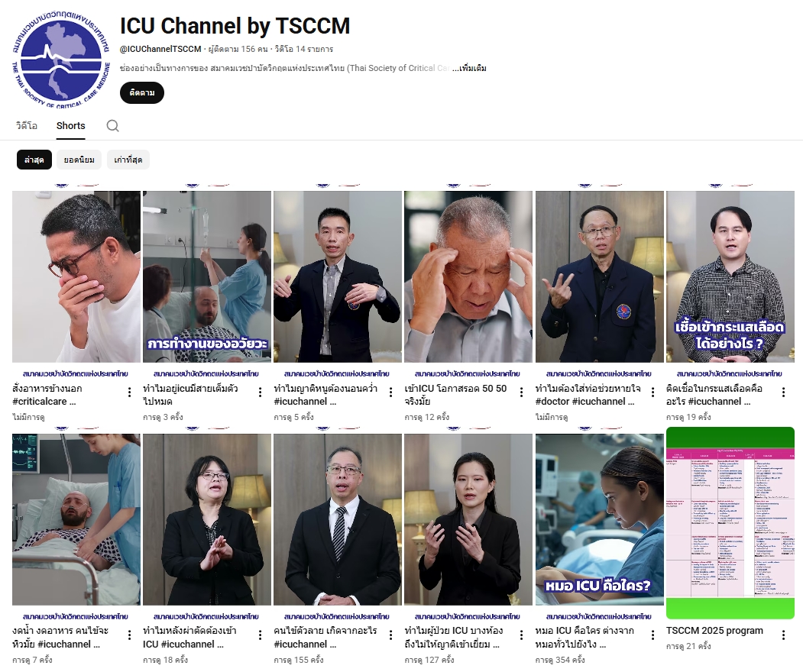Open options menu for 'ทำไมอยู่icuมีสายเต็มตัว' short
Image resolution: width=803 pixels, height=672 pixels.
(260, 393)
